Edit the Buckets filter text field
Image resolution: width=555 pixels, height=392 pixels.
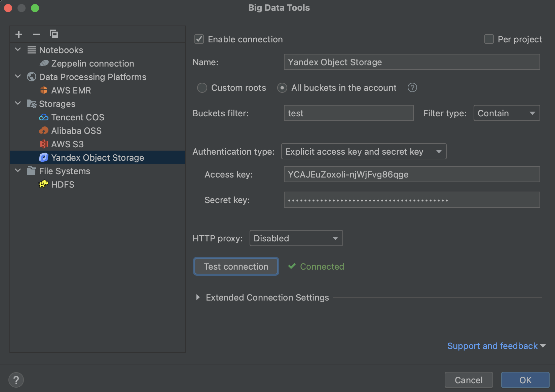click(x=348, y=113)
